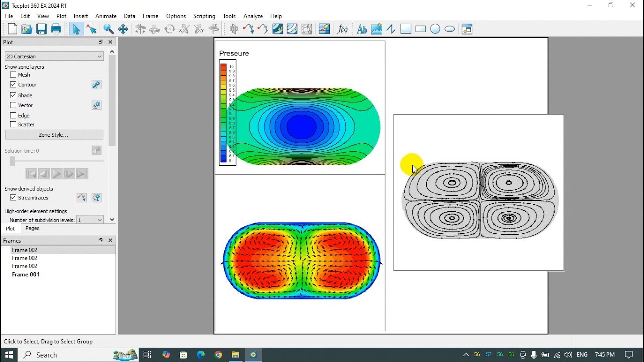Screen dimensions: 644x362
Task: Activate the Zoom magnifier tool
Action: [108, 29]
